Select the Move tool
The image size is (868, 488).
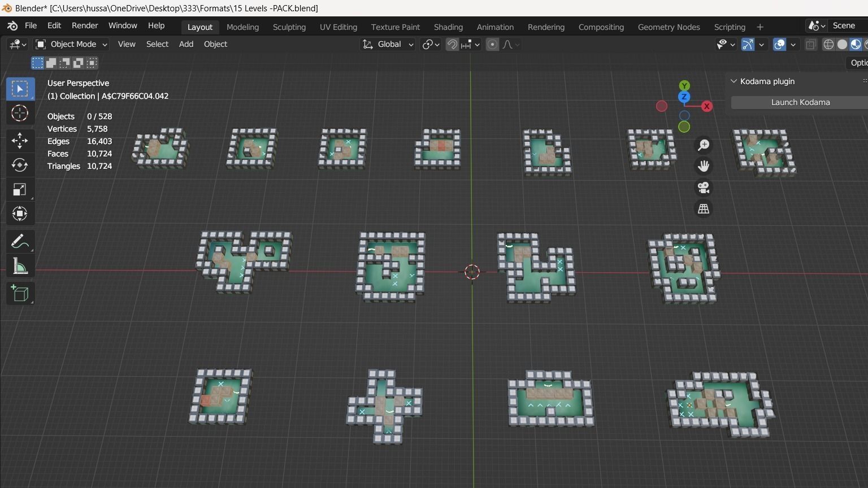tap(20, 141)
